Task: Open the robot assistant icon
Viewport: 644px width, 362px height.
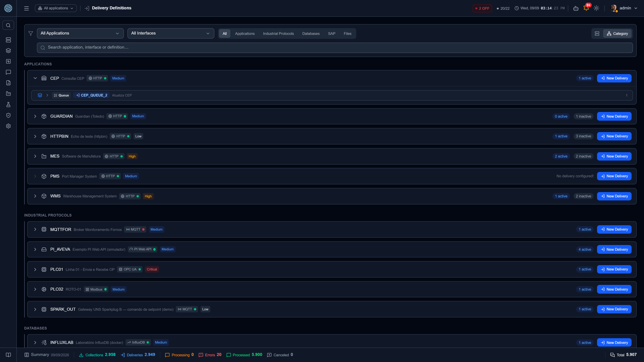Action: [576, 8]
